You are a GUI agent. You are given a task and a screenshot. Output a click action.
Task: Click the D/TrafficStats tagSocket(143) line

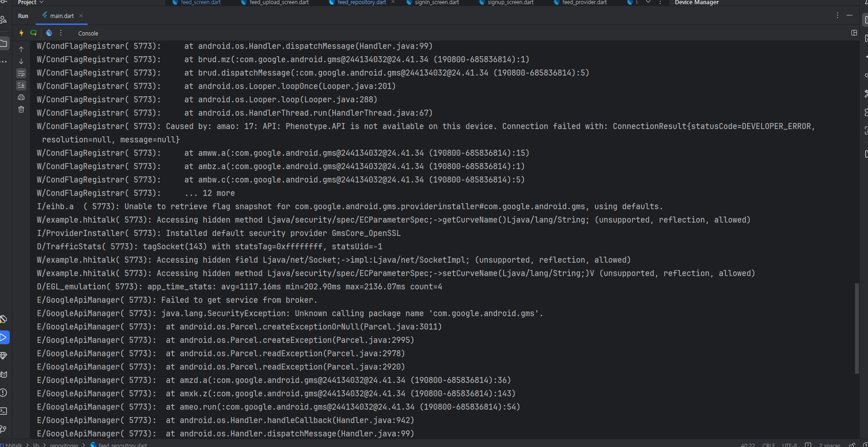click(x=209, y=247)
